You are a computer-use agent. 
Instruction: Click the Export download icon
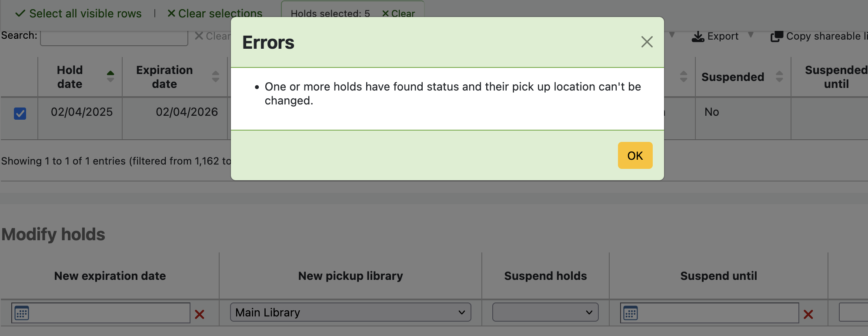tap(698, 37)
